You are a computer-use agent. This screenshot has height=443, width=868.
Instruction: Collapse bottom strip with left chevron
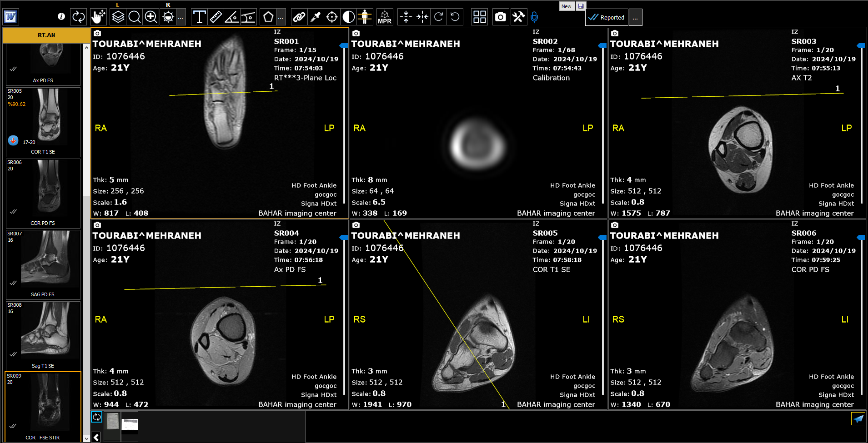point(96,437)
